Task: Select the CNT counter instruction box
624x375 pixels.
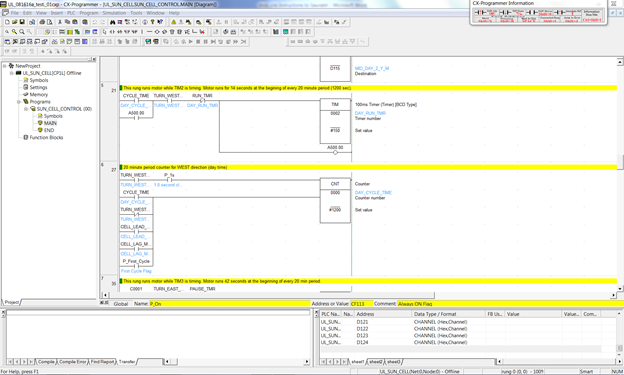Action: tap(335, 200)
